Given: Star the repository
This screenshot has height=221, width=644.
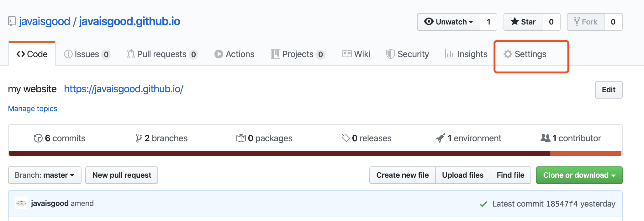Looking at the screenshot, I should click(523, 22).
